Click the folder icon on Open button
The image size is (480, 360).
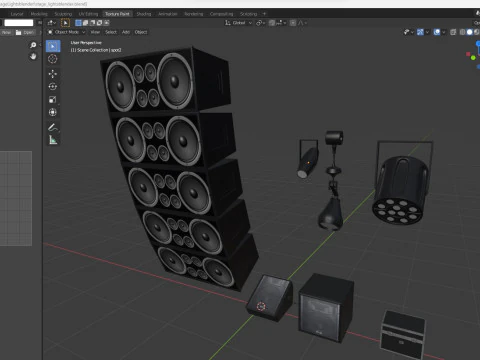tap(19, 32)
